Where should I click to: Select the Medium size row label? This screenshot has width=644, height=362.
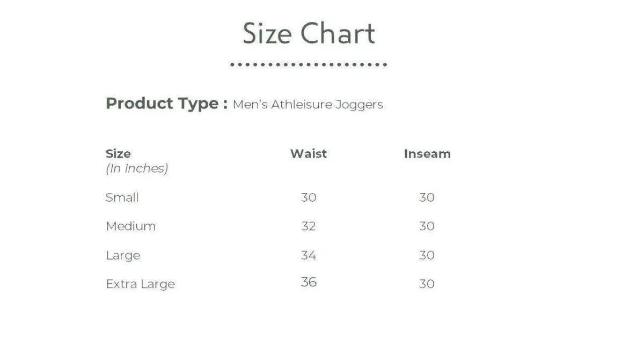[x=130, y=226]
